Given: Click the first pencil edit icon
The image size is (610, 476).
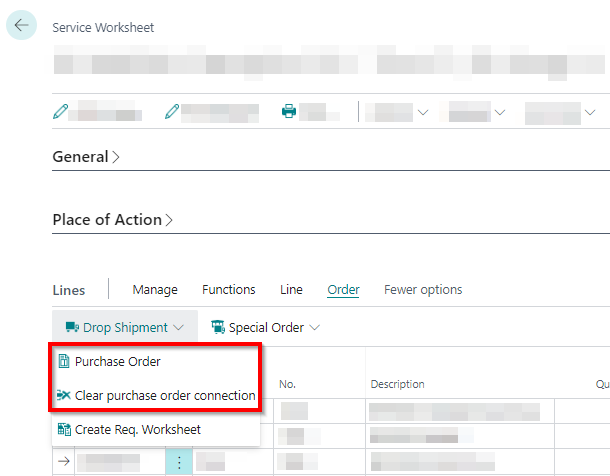Looking at the screenshot, I should click(60, 112).
